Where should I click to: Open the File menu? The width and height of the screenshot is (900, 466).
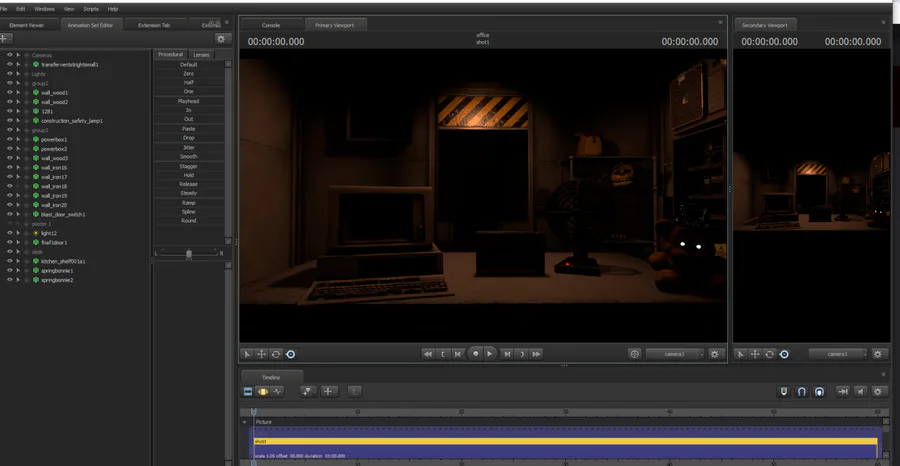coord(3,9)
